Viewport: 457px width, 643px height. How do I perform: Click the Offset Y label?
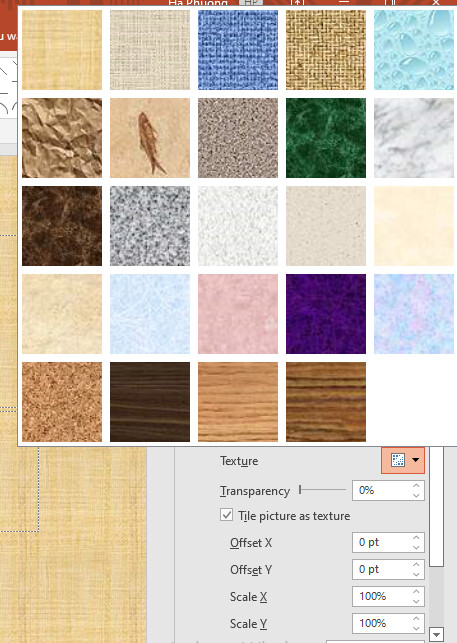251,570
